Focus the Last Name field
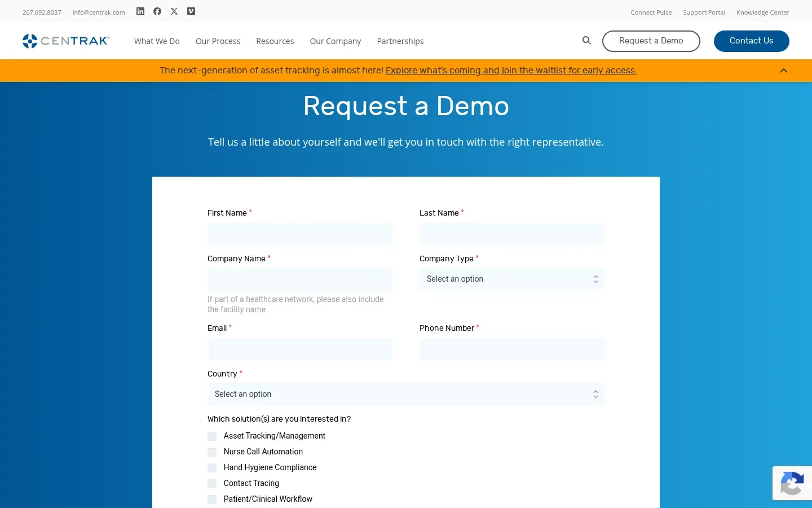The image size is (812, 508). (512, 234)
